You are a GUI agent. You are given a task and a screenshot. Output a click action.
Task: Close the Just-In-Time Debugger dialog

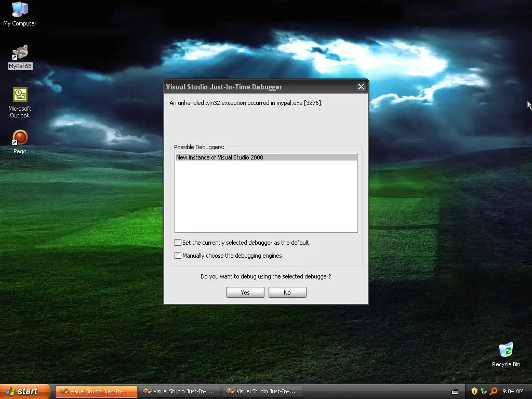point(362,87)
